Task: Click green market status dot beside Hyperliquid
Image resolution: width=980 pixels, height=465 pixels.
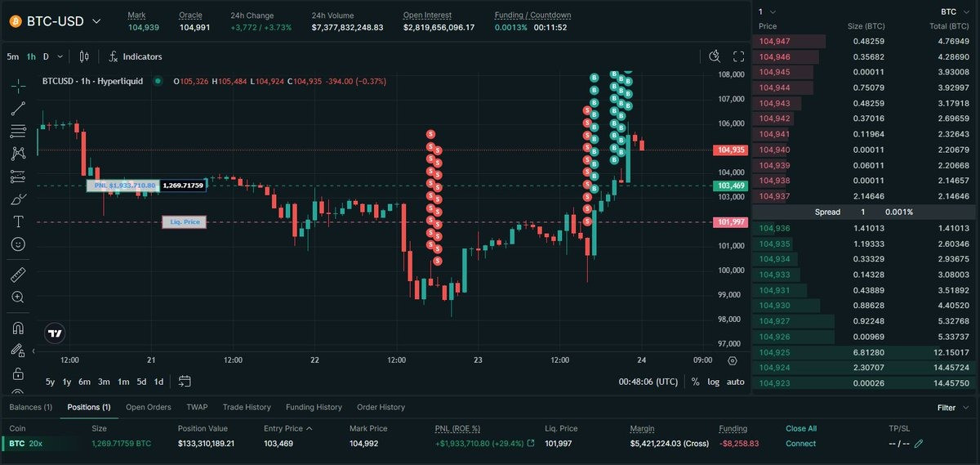Action: pos(158,81)
